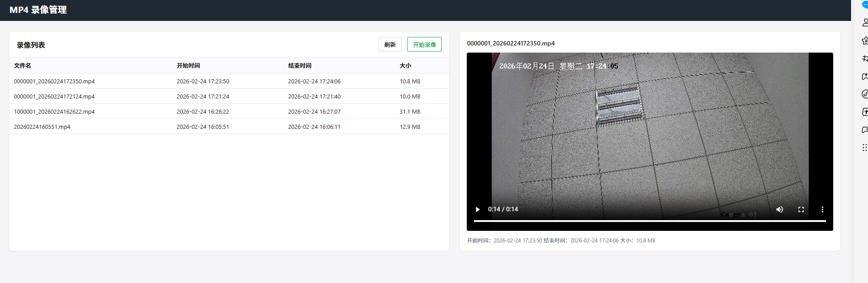Click the 刷新 refresh button
Viewport: 868px width, 283px height.
point(390,45)
